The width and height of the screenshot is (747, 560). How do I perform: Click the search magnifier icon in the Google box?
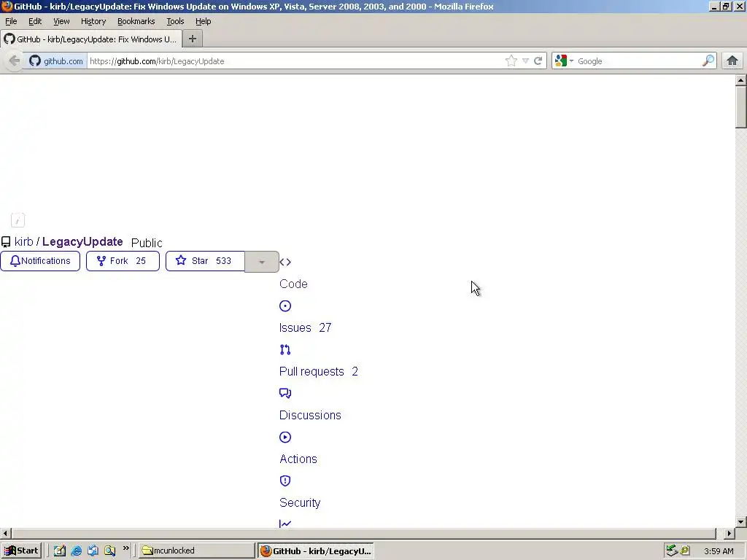[x=708, y=61]
